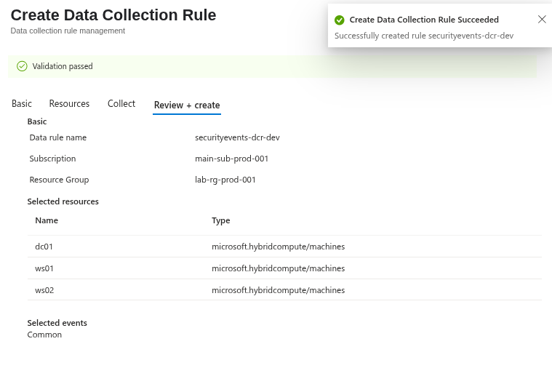Click the Validation passed check icon
The height and width of the screenshot is (392, 552).
click(x=22, y=66)
